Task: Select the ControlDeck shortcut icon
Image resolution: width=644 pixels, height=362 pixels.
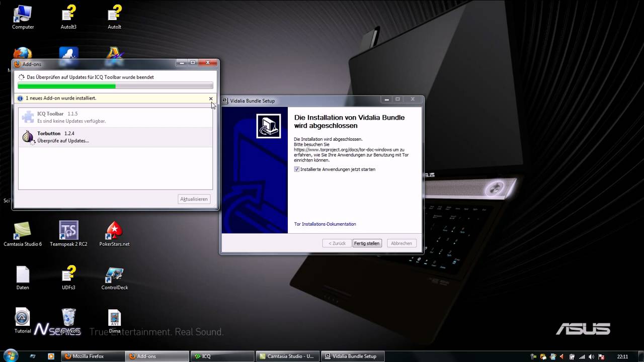Action: pos(115,278)
